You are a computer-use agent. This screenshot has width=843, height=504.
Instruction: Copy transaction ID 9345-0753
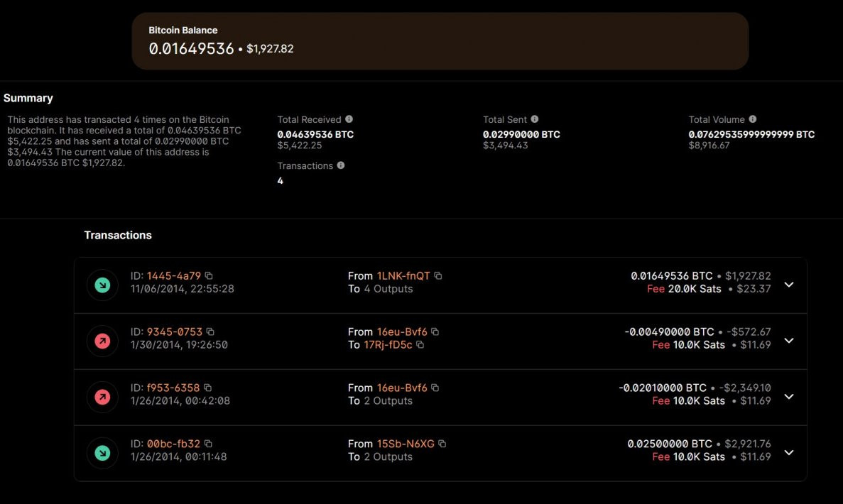pos(210,332)
